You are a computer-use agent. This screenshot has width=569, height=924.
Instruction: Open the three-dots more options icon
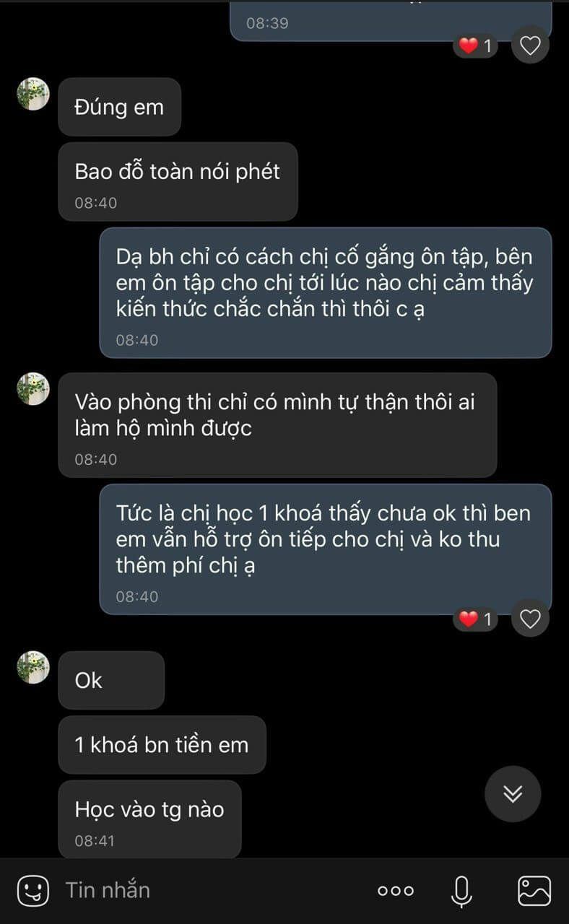[x=396, y=891]
